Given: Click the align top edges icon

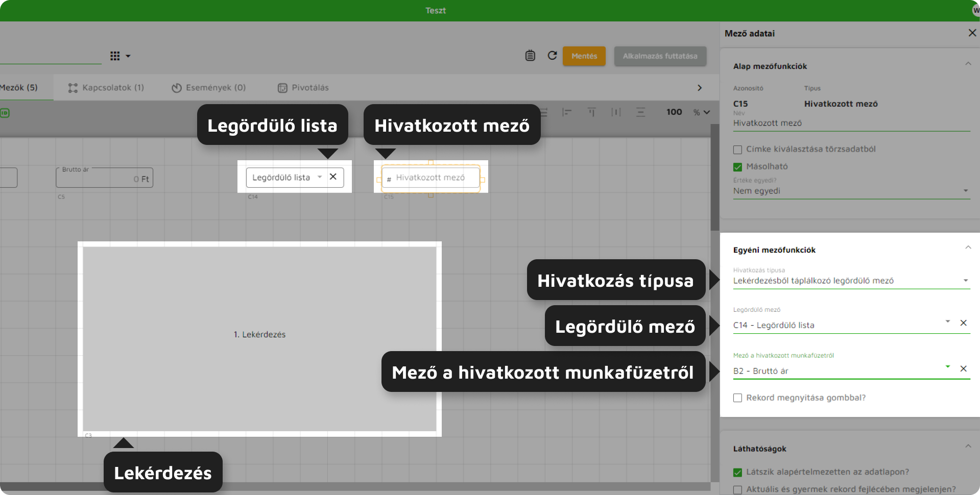Looking at the screenshot, I should pos(591,112).
